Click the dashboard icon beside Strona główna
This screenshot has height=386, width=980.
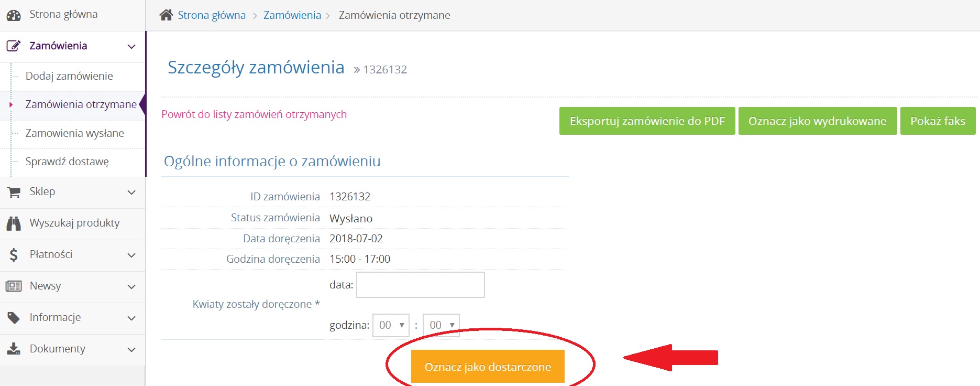[14, 15]
